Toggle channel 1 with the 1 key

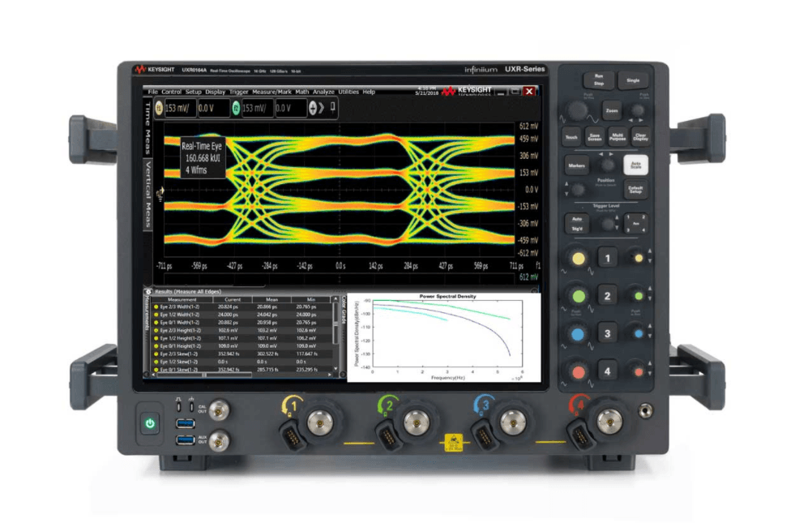click(x=608, y=258)
